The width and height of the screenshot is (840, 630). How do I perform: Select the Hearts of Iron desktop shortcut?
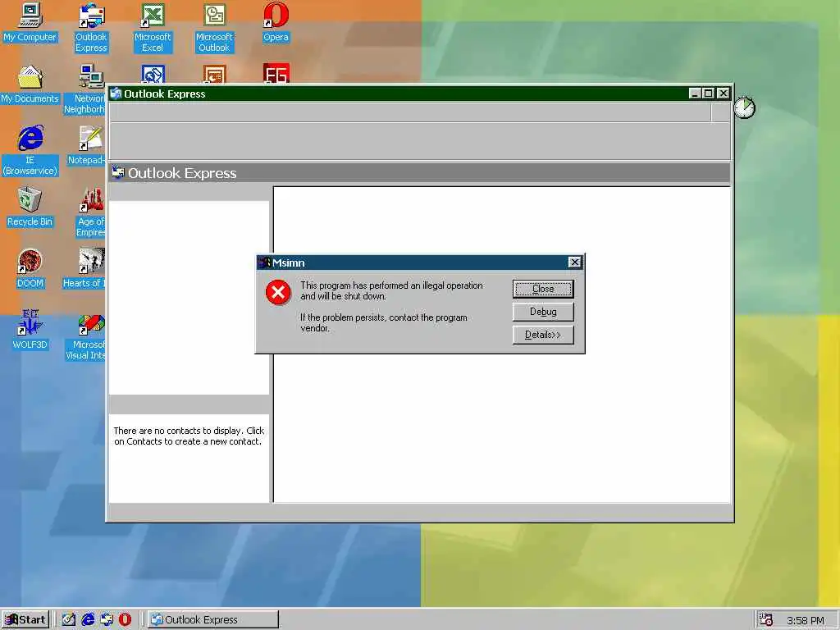pyautogui.click(x=84, y=268)
